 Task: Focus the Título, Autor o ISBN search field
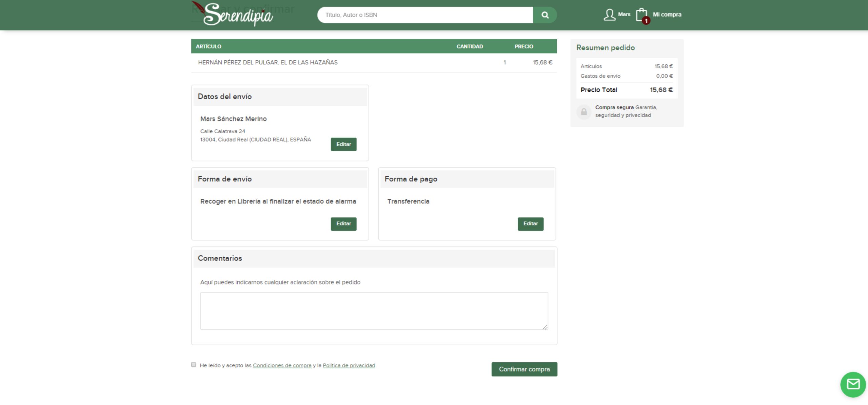click(x=425, y=15)
